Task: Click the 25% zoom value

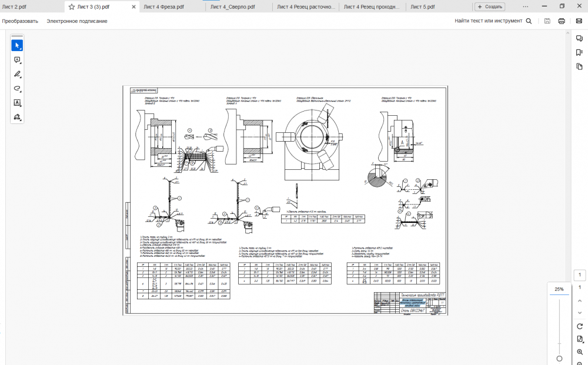Action: [x=559, y=289]
